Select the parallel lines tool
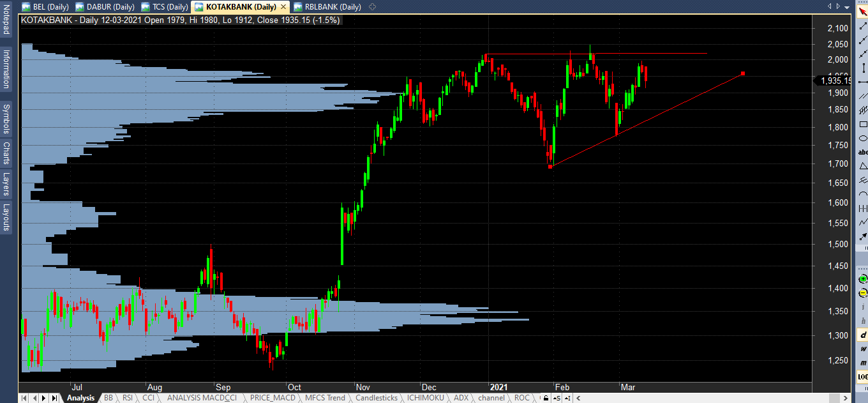The height and width of the screenshot is (403, 868). pyautogui.click(x=863, y=96)
